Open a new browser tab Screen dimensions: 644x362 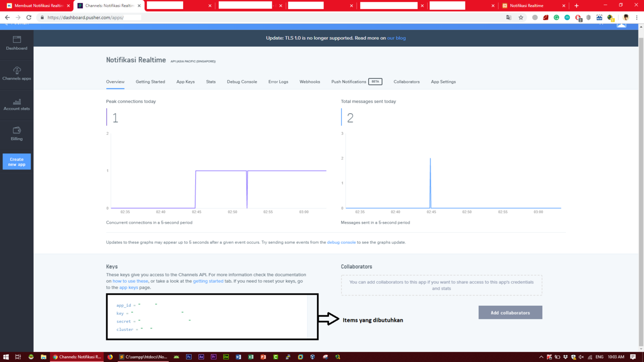point(577,6)
